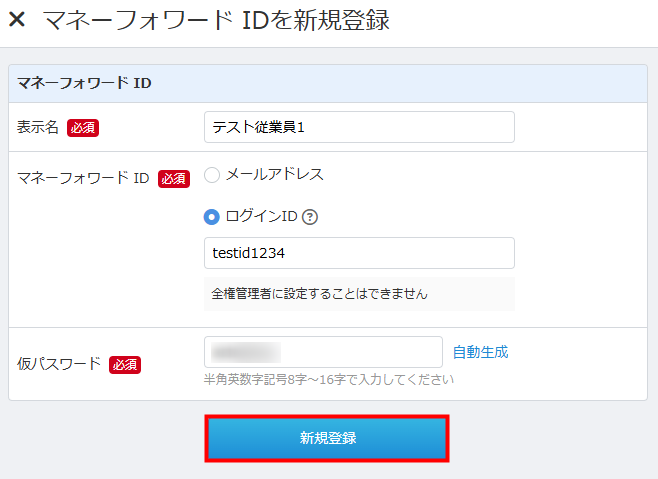Click the 自動生成 link
The width and height of the screenshot is (658, 479).
tap(480, 352)
